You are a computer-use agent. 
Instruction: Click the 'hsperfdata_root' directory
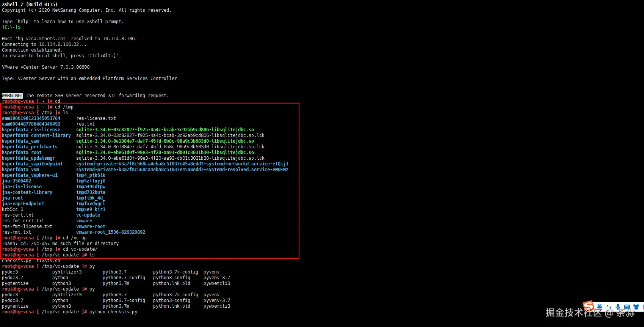(22, 152)
